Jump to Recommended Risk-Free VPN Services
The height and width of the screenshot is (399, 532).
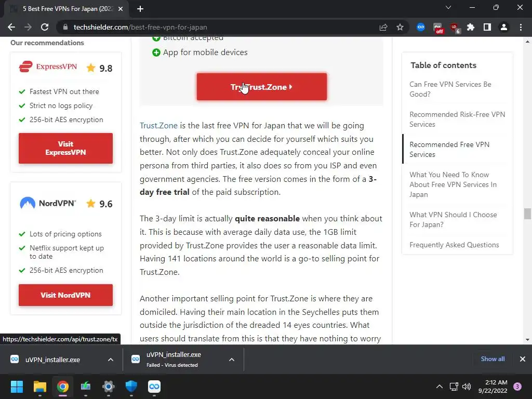(457, 119)
